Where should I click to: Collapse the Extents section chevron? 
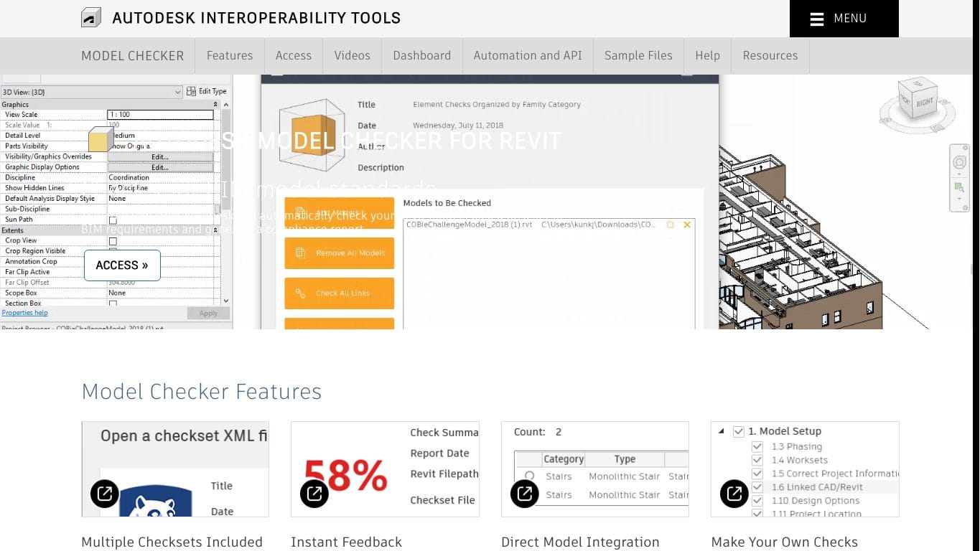(217, 230)
